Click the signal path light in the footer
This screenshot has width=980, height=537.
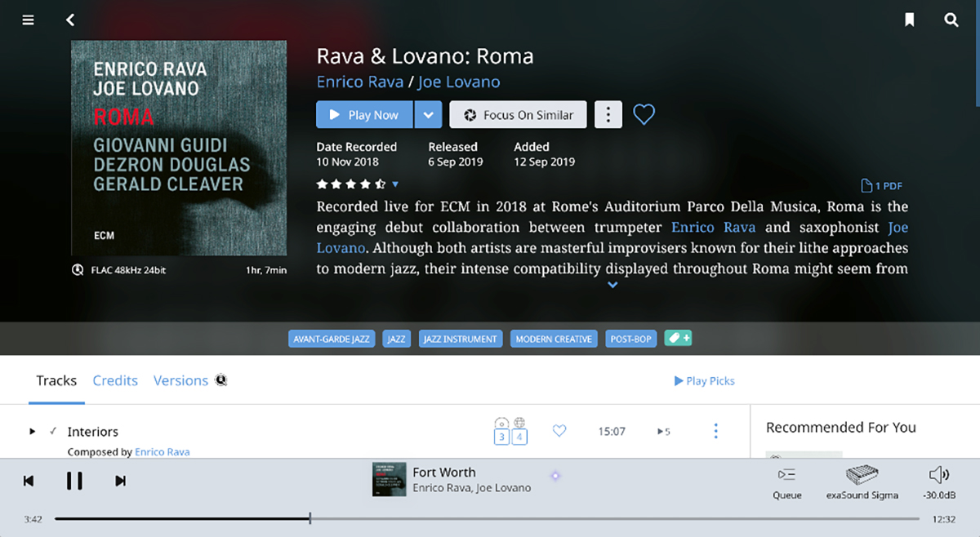point(555,476)
